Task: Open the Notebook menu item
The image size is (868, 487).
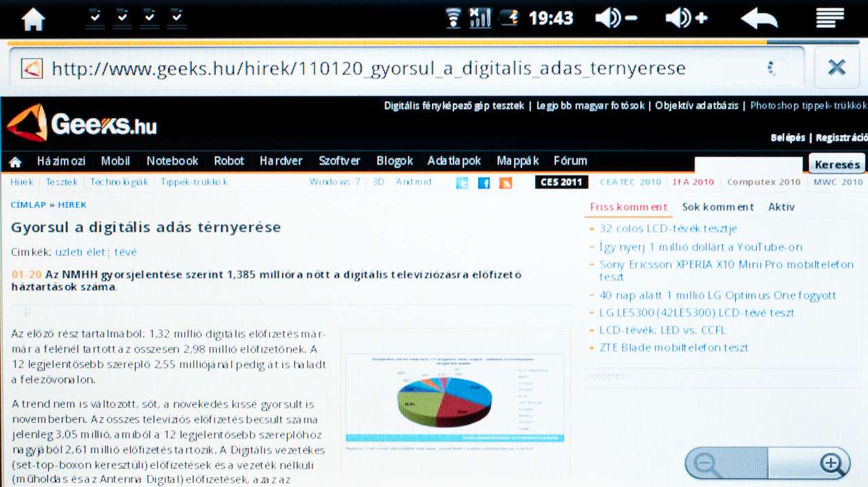Action: 172,161
